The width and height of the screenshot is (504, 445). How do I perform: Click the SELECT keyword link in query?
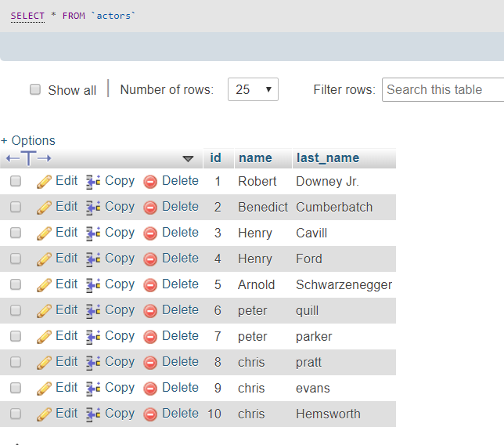click(27, 16)
